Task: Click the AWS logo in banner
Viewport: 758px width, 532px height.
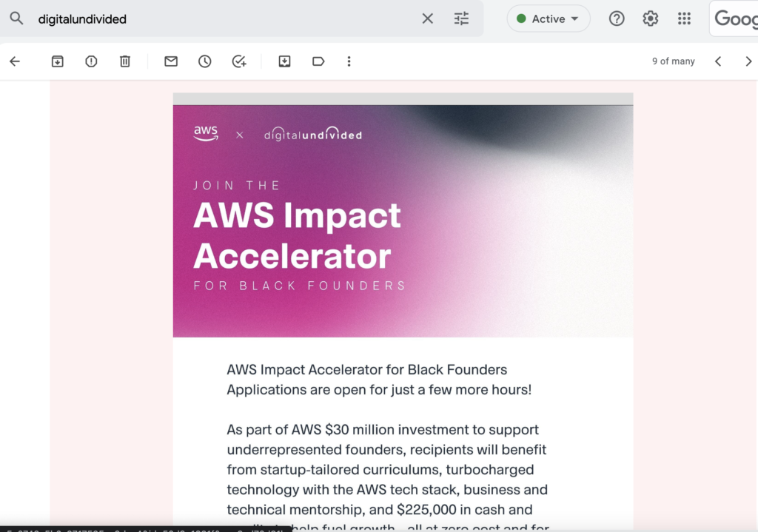Action: pyautogui.click(x=206, y=133)
